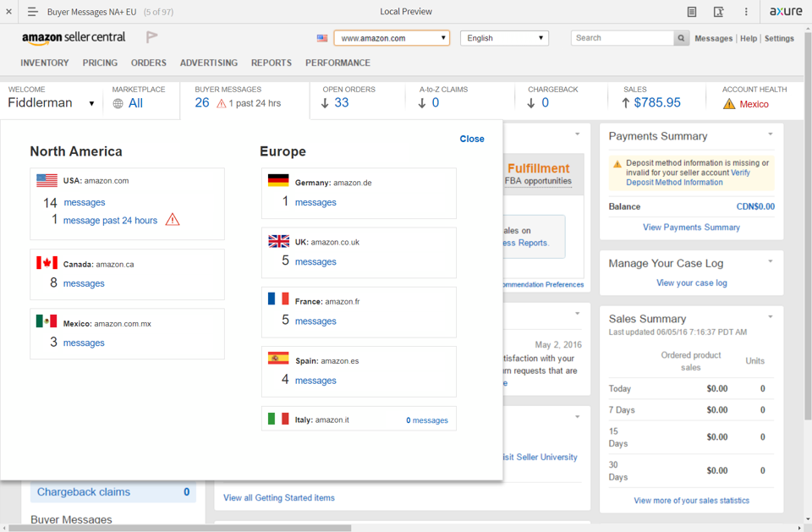Image resolution: width=812 pixels, height=532 pixels.
Task: Open the INVENTORY menu
Action: coord(45,63)
